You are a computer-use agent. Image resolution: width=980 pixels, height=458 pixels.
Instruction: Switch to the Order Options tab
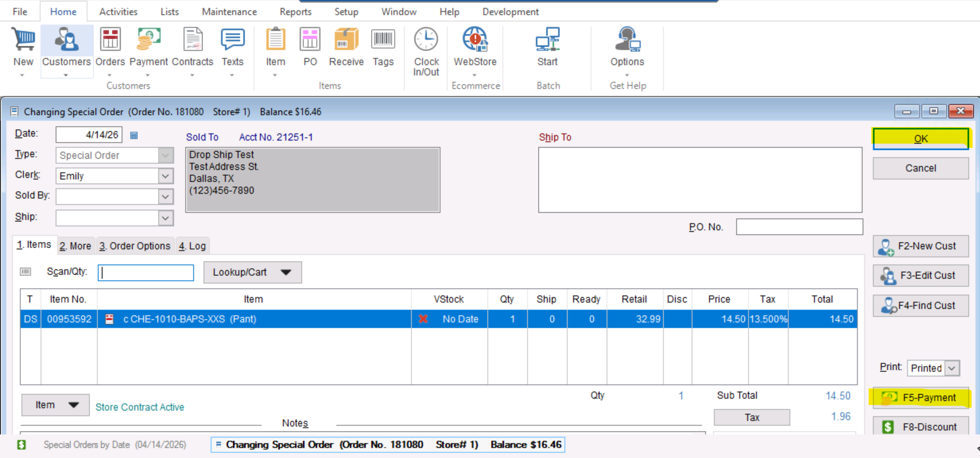(135, 246)
